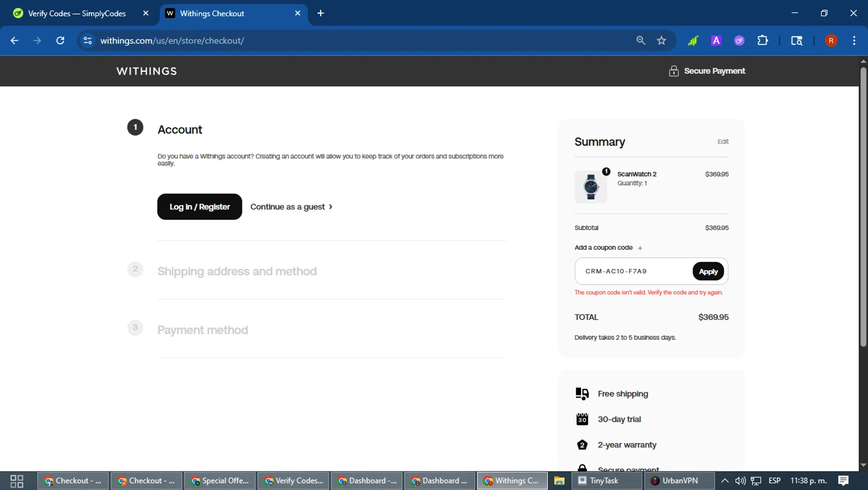Click the invalid coupon error message
This screenshot has height=490, width=868.
(x=649, y=293)
